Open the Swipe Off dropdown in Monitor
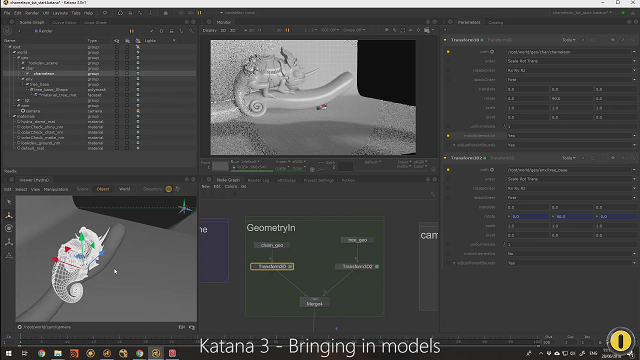 (x=354, y=30)
